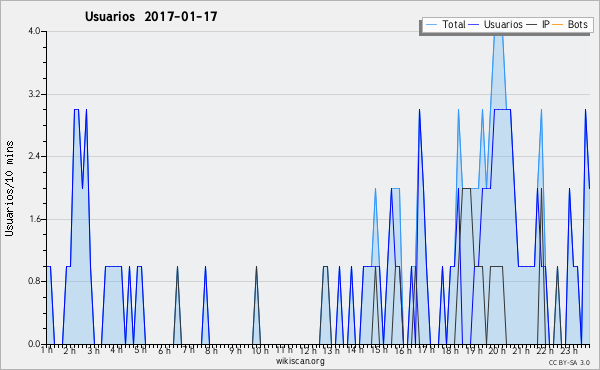Click the '6 h' x-axis label

[164, 350]
